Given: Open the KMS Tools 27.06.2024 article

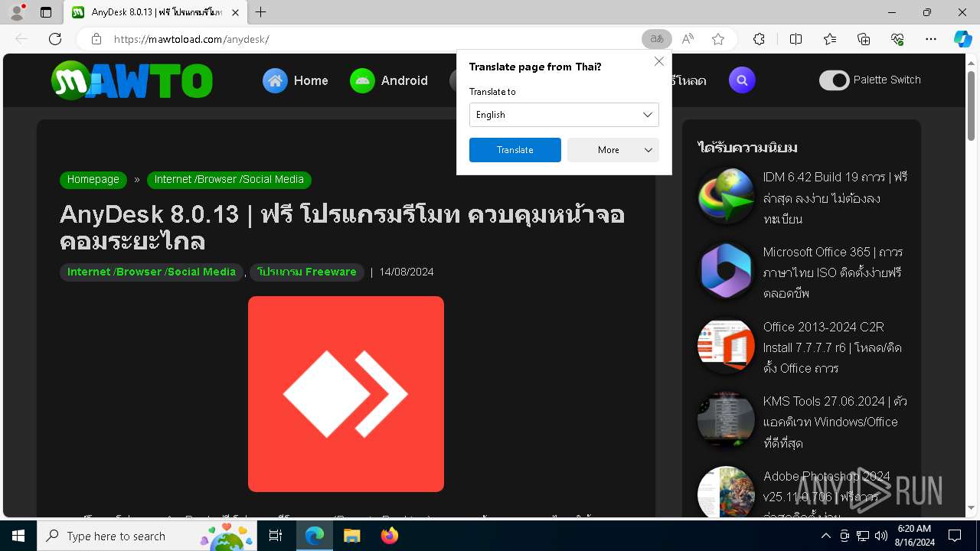Looking at the screenshot, I should click(x=835, y=422).
